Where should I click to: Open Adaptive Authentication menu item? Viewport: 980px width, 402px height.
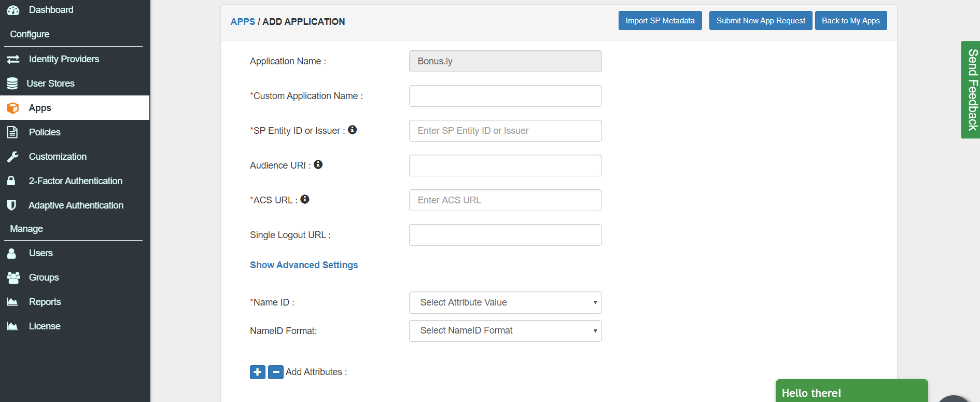(x=75, y=205)
